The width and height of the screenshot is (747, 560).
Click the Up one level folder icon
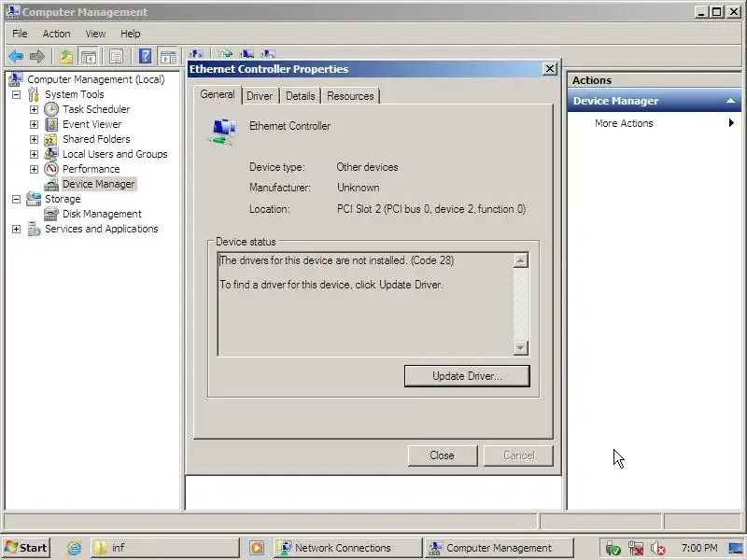tap(66, 57)
